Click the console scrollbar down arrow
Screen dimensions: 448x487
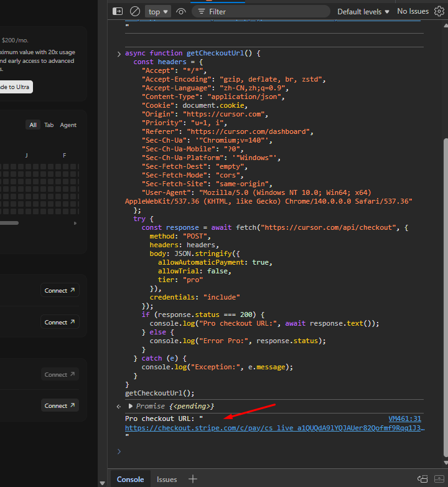[x=446, y=463]
